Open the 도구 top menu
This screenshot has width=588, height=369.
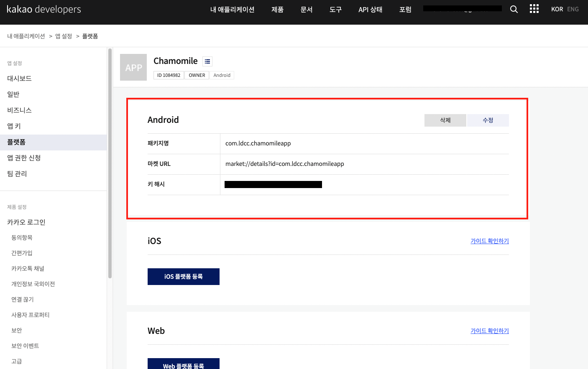(x=335, y=10)
